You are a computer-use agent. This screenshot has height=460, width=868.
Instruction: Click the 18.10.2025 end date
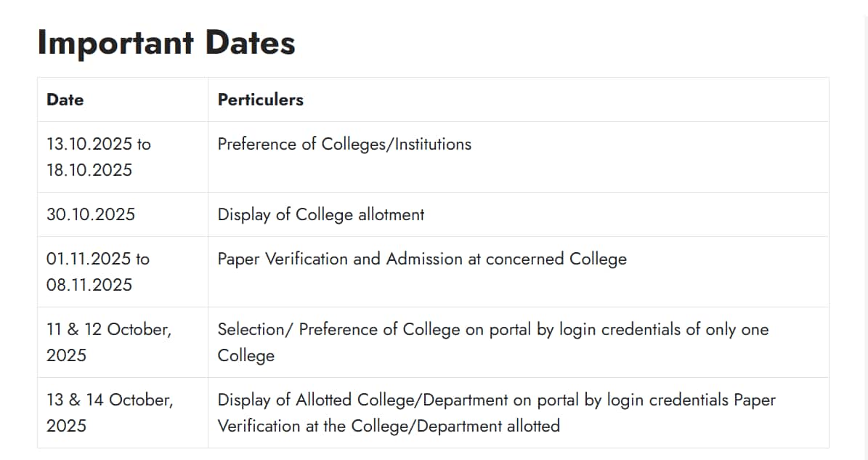point(89,170)
